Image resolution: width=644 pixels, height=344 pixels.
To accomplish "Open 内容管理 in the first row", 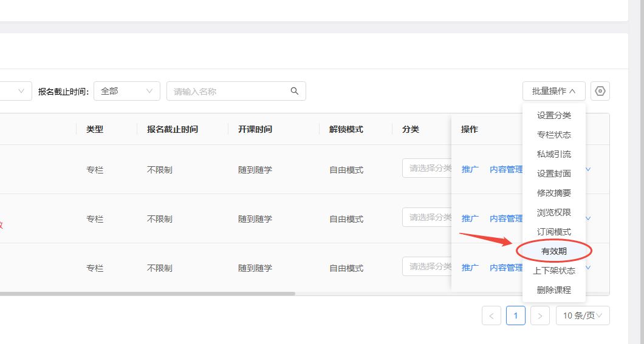I will point(506,169).
